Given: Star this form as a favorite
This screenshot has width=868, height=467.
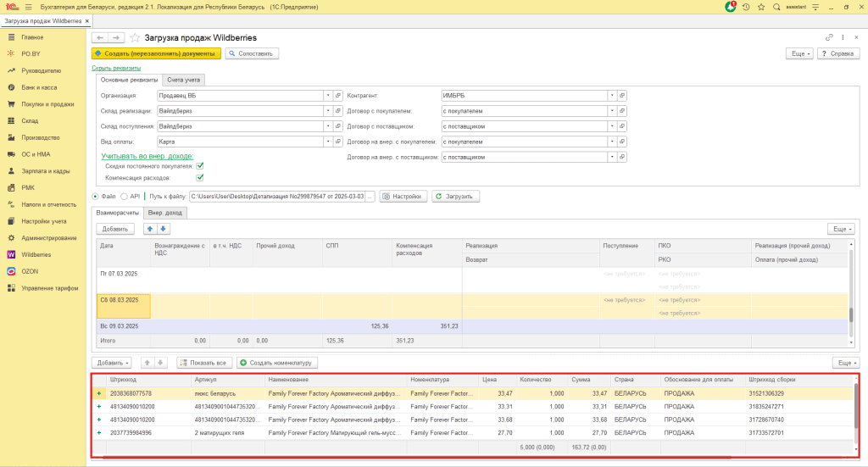Looking at the screenshot, I should (x=135, y=38).
